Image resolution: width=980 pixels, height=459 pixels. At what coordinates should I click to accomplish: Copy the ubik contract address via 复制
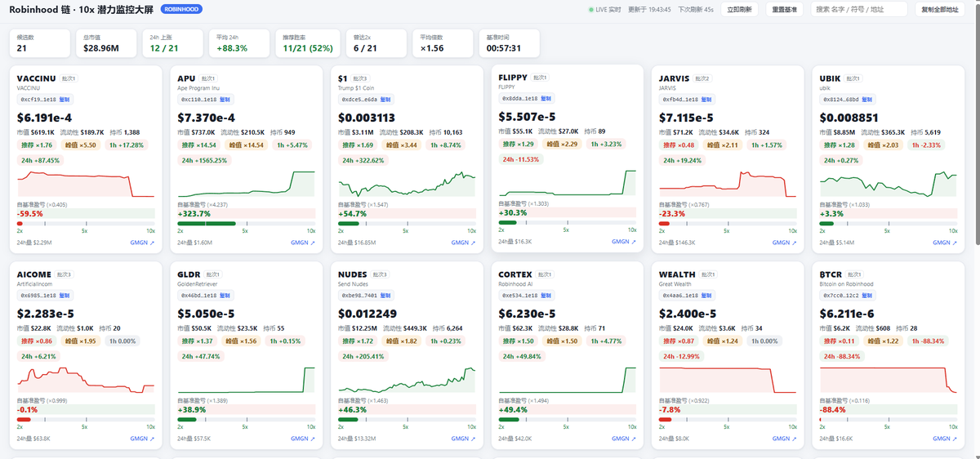868,98
